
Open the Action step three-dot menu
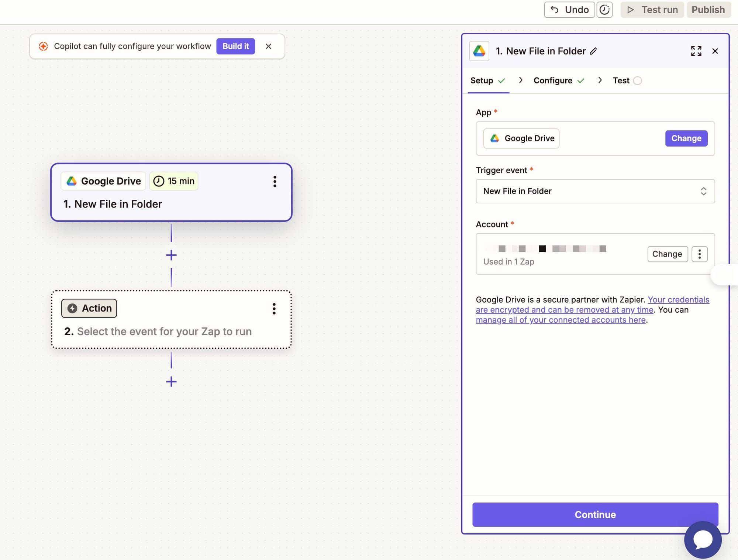coord(274,309)
